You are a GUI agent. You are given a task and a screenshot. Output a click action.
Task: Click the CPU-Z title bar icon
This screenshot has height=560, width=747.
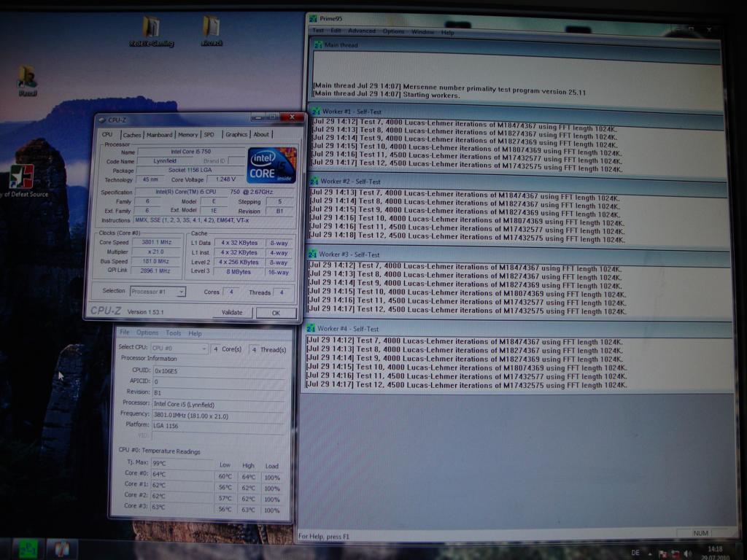click(101, 120)
